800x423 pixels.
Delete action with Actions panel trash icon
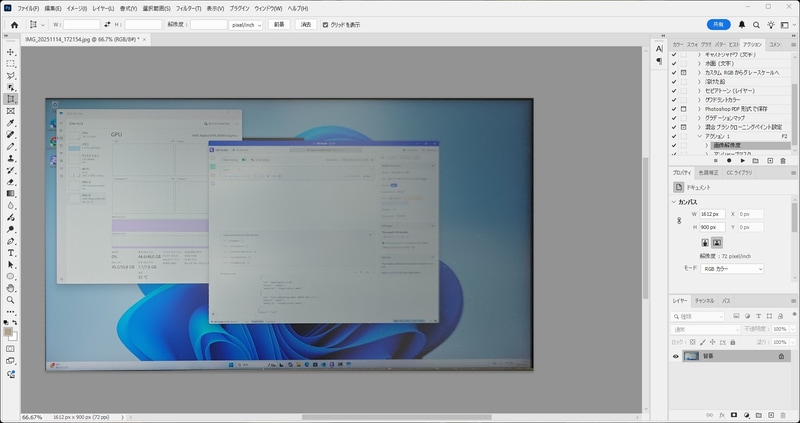(x=783, y=161)
